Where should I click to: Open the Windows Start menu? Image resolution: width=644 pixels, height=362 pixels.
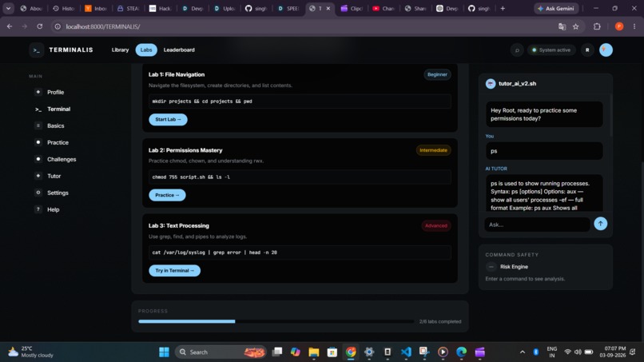pos(164,352)
